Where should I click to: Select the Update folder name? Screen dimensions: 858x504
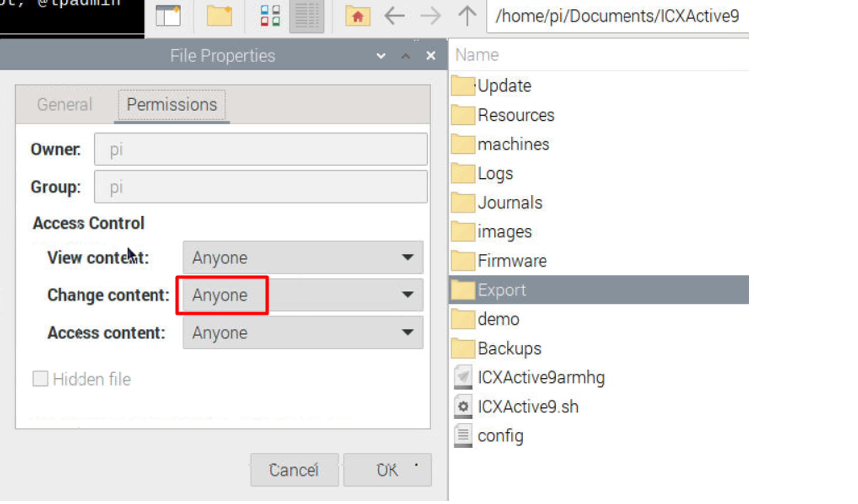[x=504, y=86]
